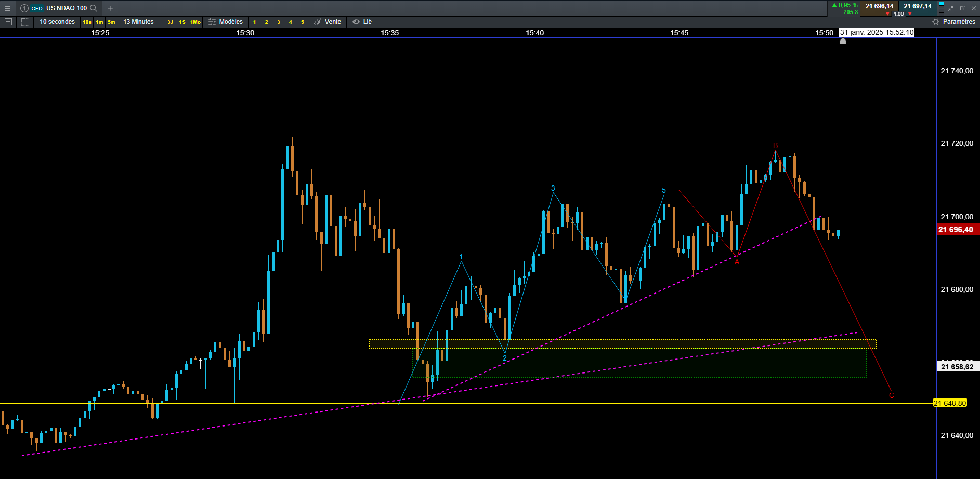
Task: Open the 13 Minutes range dropdown
Action: pos(138,22)
